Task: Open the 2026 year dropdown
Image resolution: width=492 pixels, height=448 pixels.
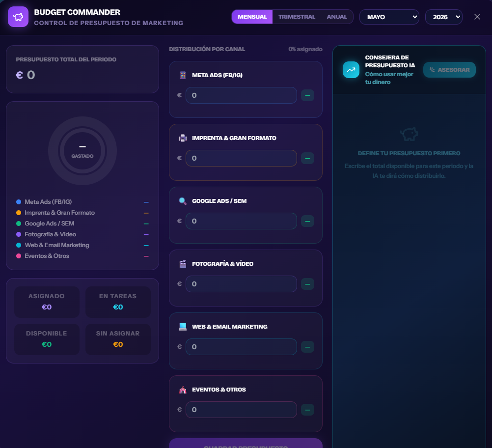Action: pos(444,17)
